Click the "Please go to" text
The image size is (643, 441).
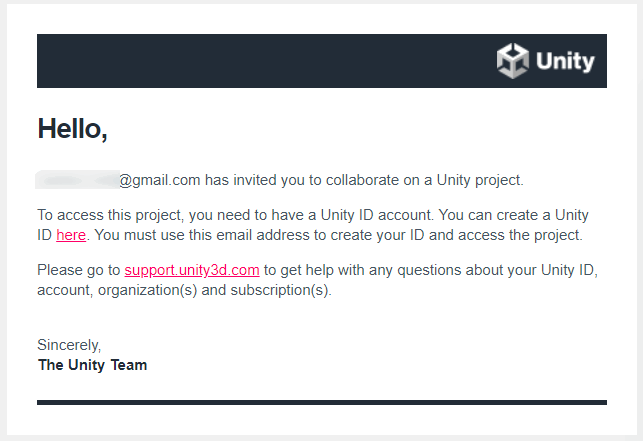pos(79,270)
